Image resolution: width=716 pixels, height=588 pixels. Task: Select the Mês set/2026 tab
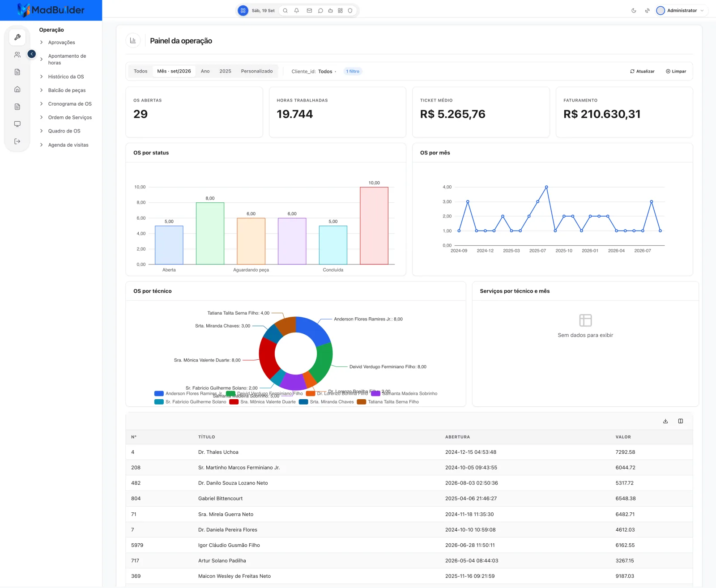coord(174,71)
